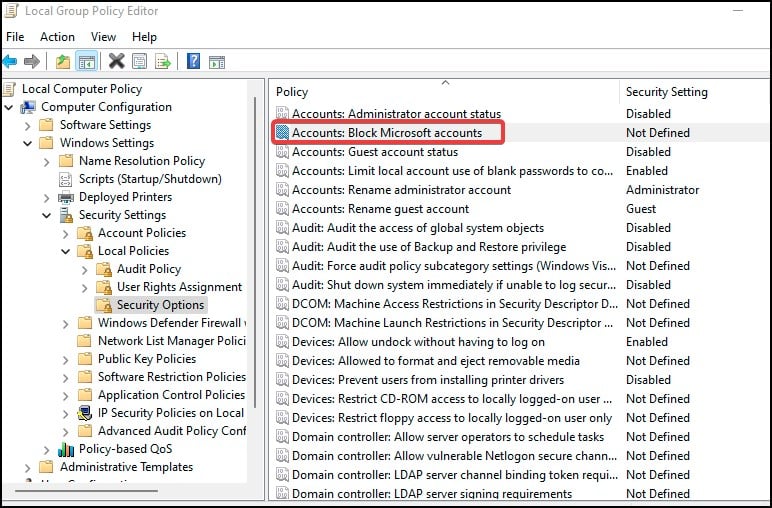Click the Up one level folder icon
The image size is (772, 508).
tap(63, 62)
